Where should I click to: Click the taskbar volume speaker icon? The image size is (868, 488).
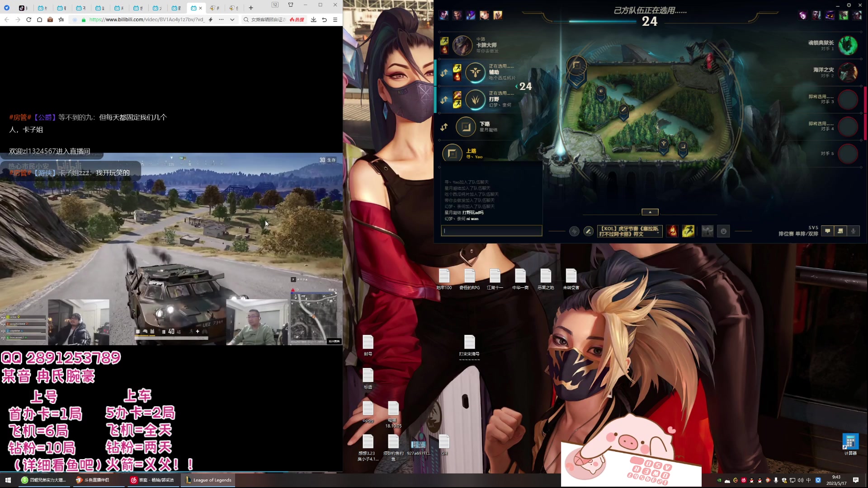click(800, 480)
